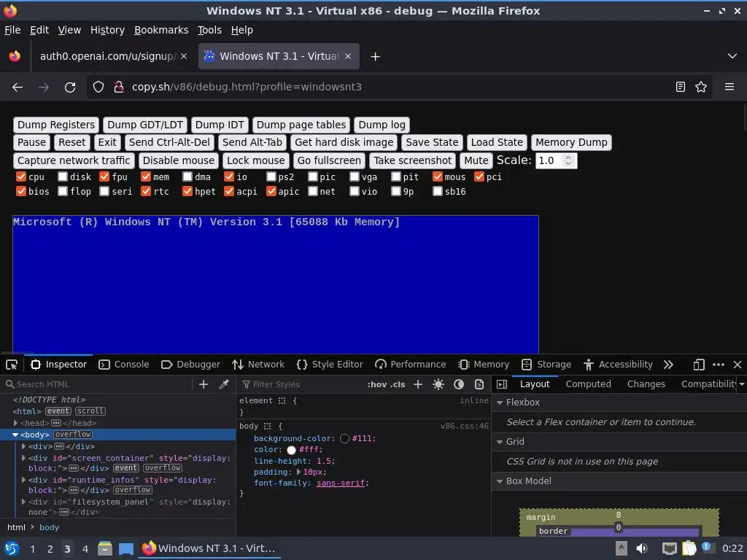Enable the disk log checkbox

click(63, 176)
